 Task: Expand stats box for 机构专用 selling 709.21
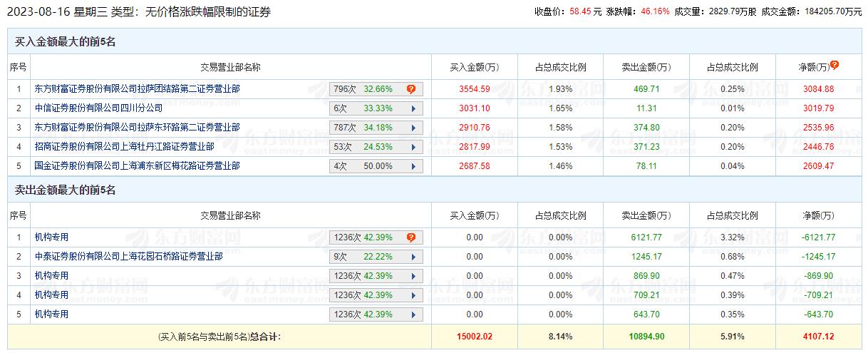click(x=413, y=295)
